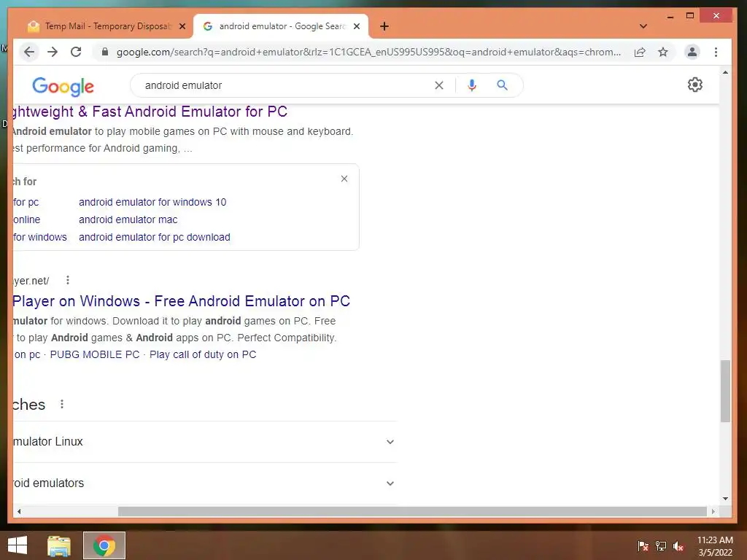Open the tab search dropdown arrow
The height and width of the screenshot is (560, 747).
pyautogui.click(x=643, y=26)
